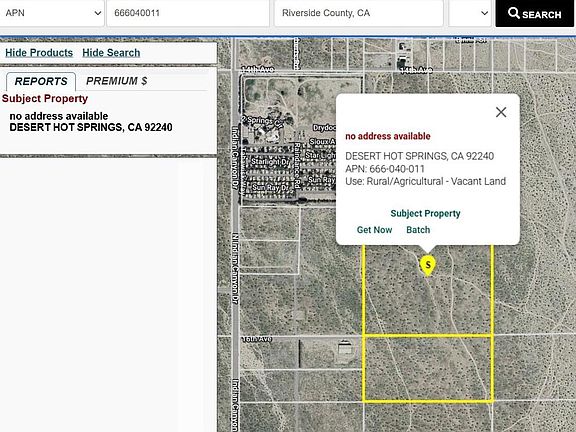Click the no address available popup heading

coord(388,136)
